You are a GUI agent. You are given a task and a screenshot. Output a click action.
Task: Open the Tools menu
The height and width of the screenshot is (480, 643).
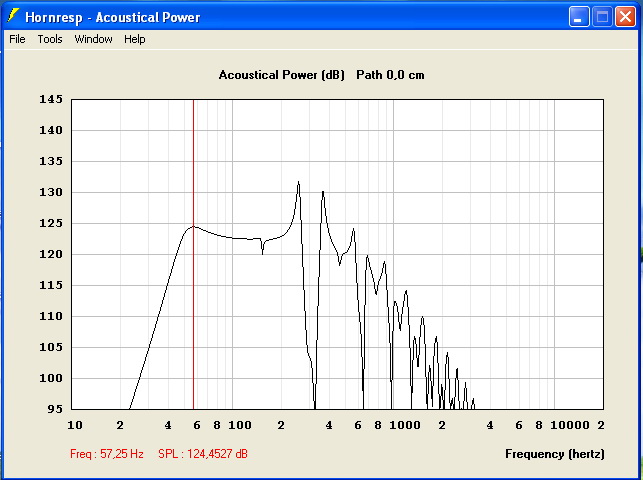coord(50,39)
